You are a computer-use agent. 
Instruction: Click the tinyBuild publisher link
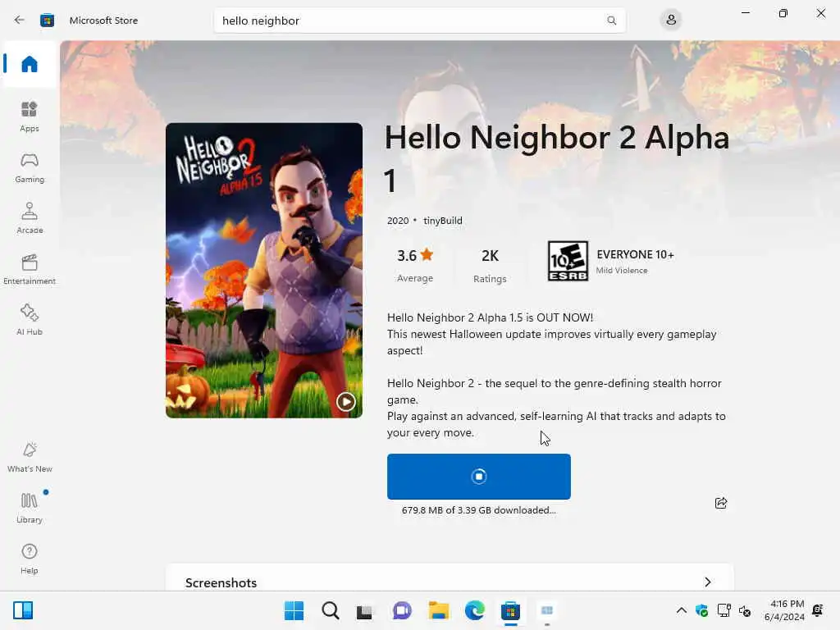[442, 221]
